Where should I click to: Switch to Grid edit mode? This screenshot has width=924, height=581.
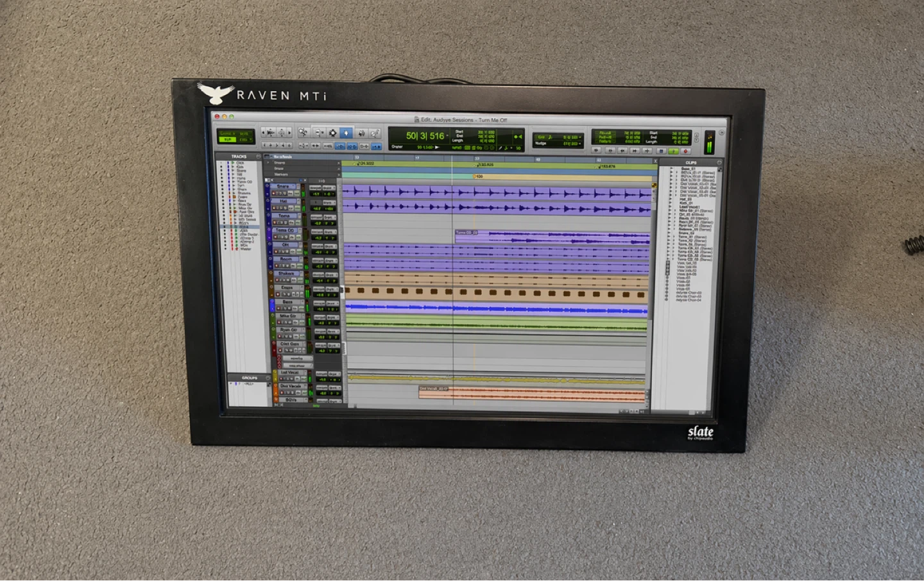pyautogui.click(x=244, y=140)
